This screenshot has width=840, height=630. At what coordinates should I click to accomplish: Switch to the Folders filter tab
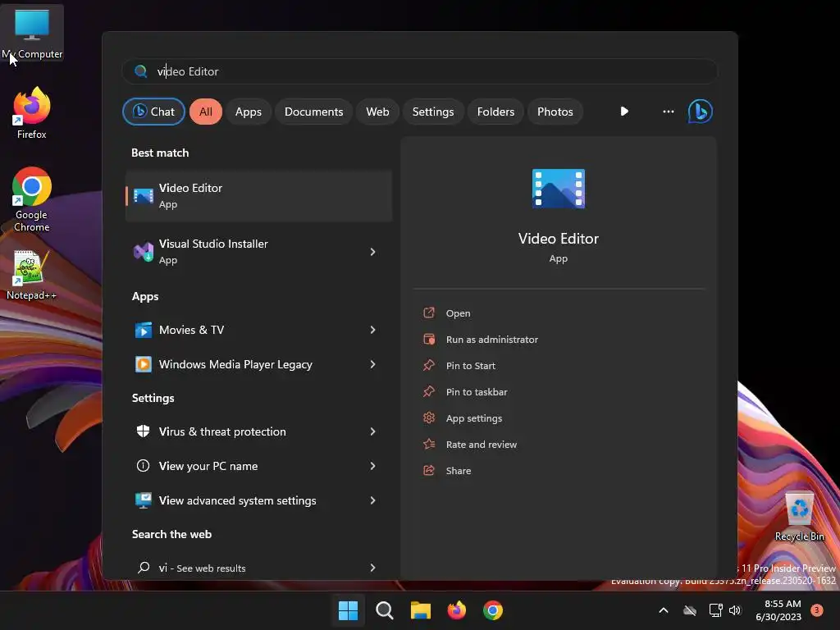[495, 112]
